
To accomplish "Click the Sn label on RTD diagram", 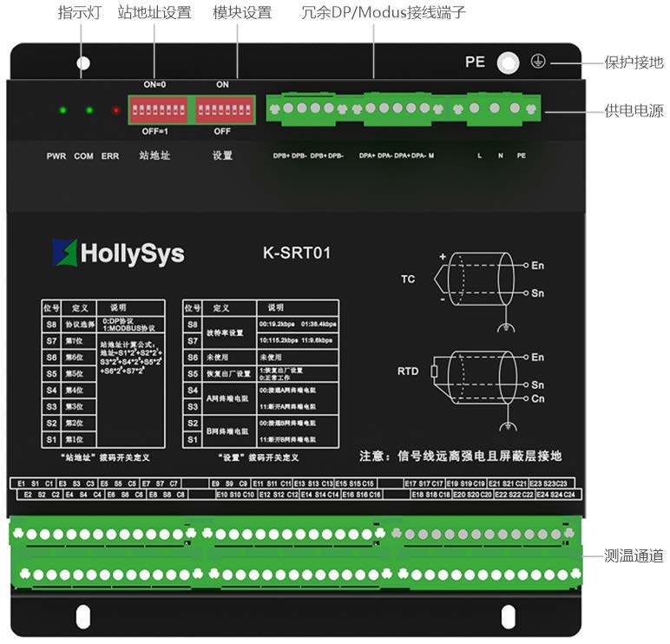I will (538, 385).
